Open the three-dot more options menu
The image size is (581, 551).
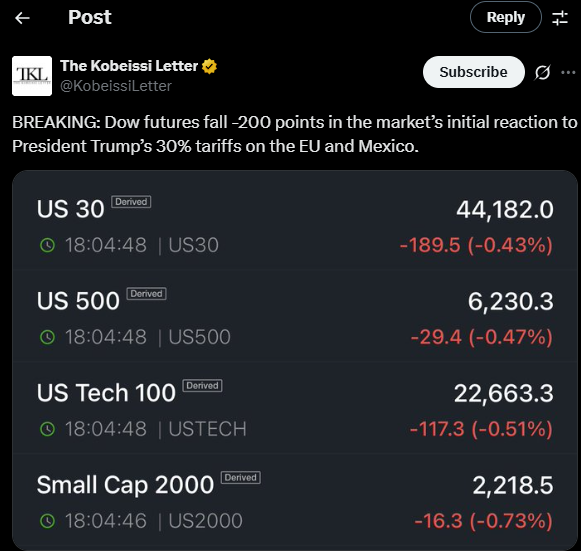pos(568,72)
